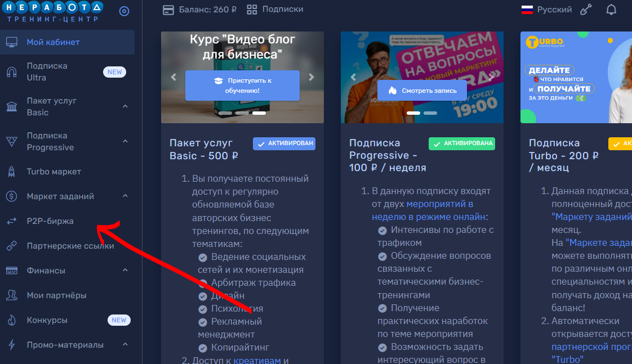Screen dimensions: 632x364
Task: Previous slide arrow on Отвечаем на вопросы banner
Action: pos(354,77)
